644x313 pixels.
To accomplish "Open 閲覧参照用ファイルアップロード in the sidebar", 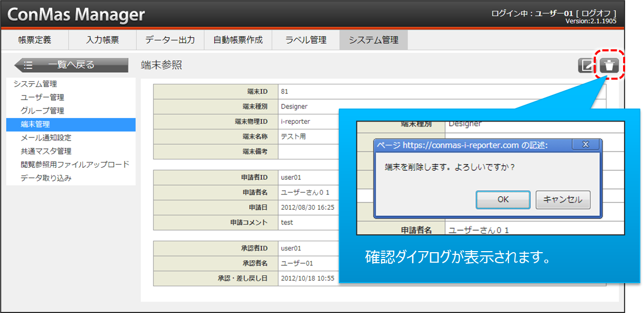I will pyautogui.click(x=75, y=165).
